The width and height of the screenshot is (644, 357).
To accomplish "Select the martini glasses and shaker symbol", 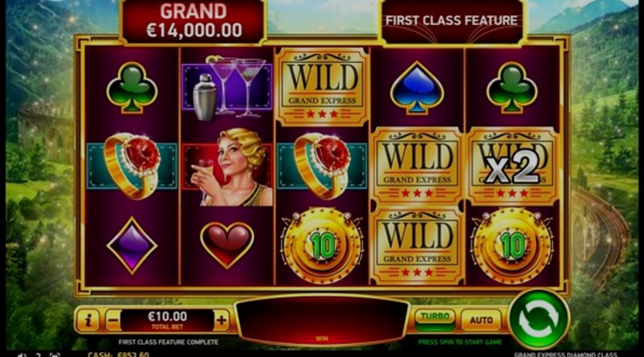I will pos(227,87).
